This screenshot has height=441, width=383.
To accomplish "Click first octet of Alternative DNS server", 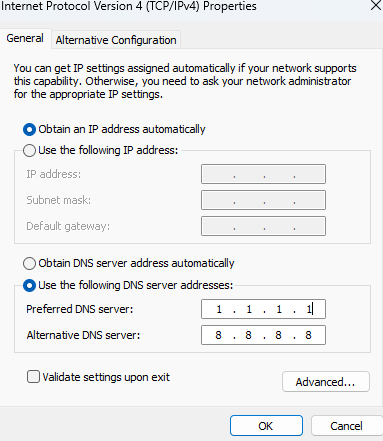I will tap(218, 335).
